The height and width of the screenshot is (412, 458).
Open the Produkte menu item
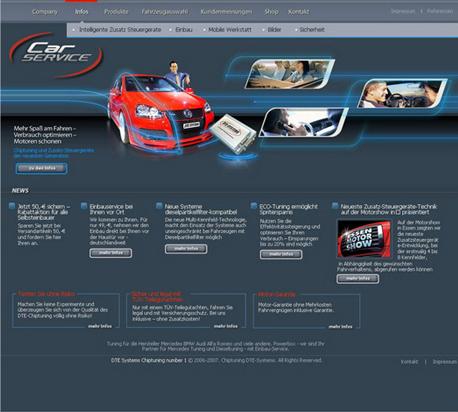point(116,12)
